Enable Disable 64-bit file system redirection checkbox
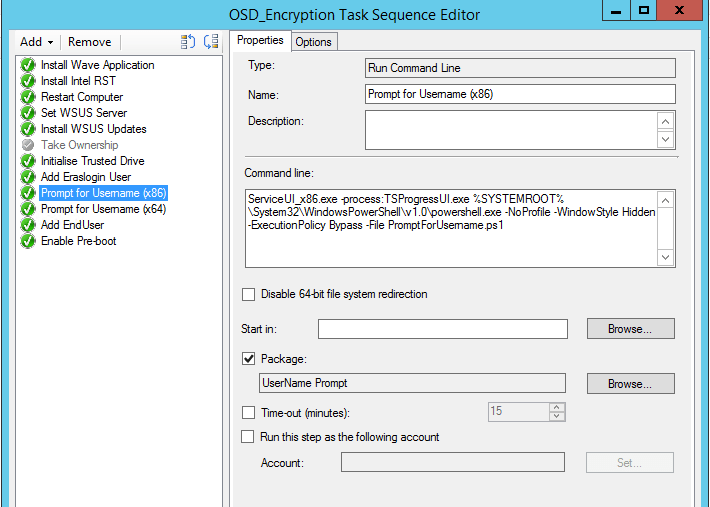The image size is (710, 507). [x=249, y=294]
